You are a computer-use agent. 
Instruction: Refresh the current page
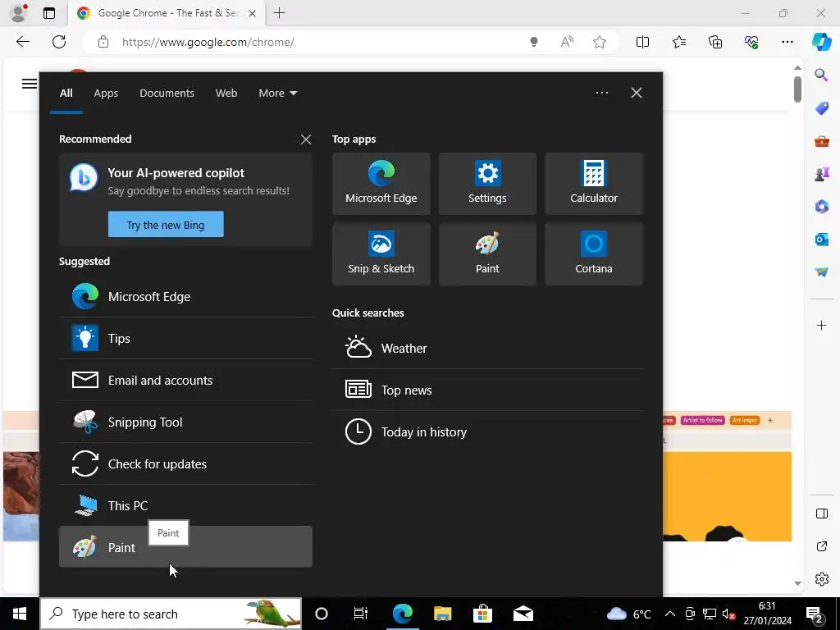coord(59,42)
